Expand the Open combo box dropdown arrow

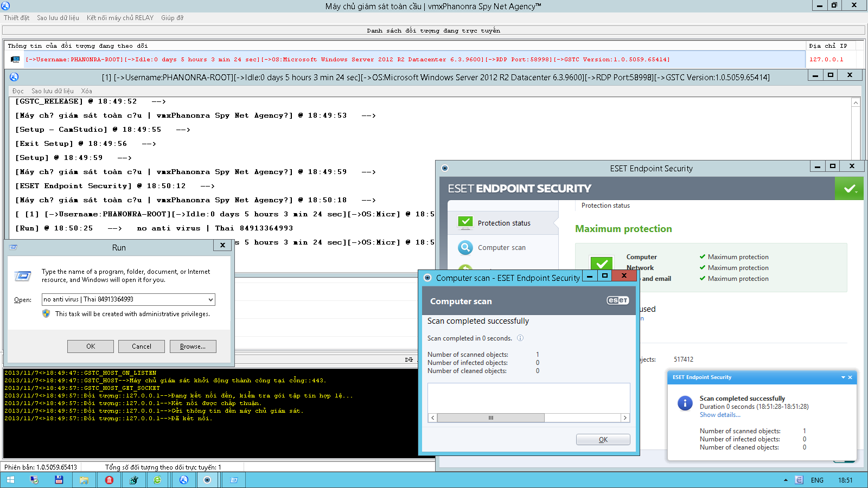click(210, 299)
